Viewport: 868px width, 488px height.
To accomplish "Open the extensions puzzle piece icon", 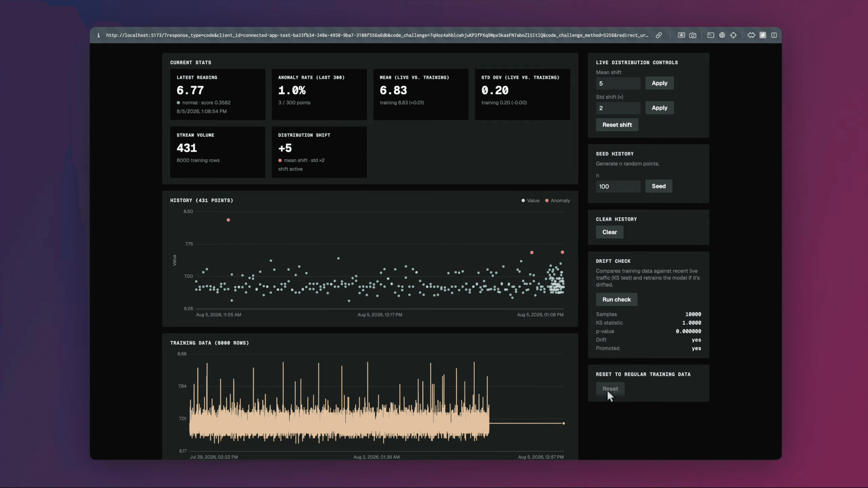I will (752, 35).
